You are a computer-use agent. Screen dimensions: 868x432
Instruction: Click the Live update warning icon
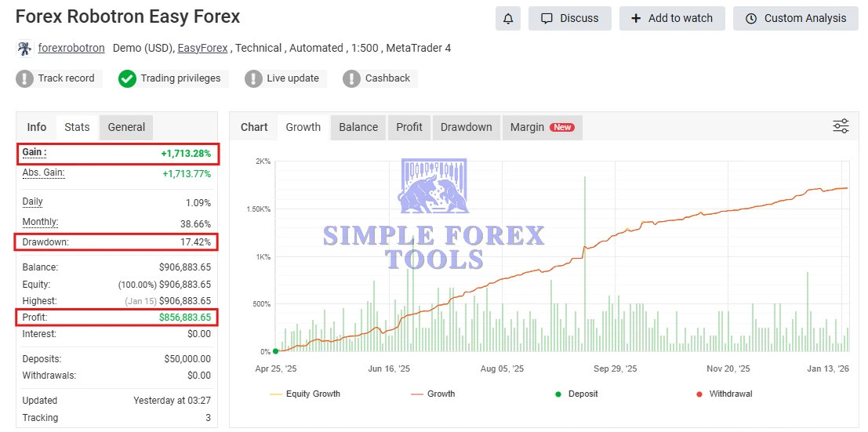click(253, 78)
